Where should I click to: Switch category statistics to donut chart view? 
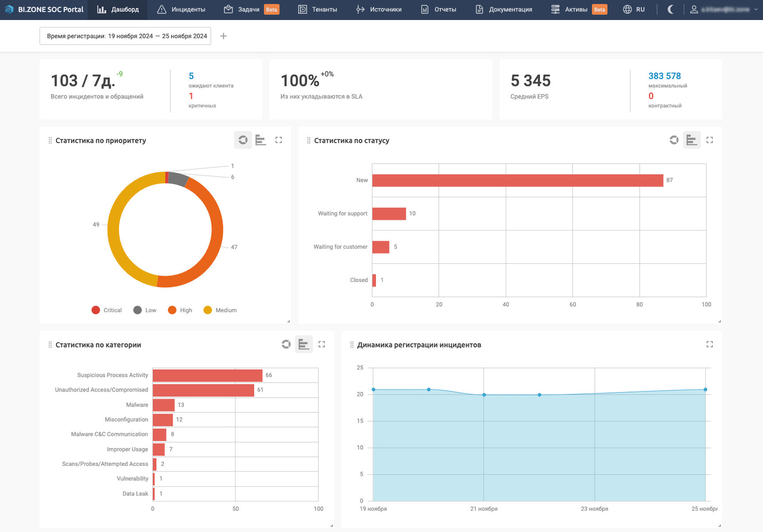coord(286,344)
